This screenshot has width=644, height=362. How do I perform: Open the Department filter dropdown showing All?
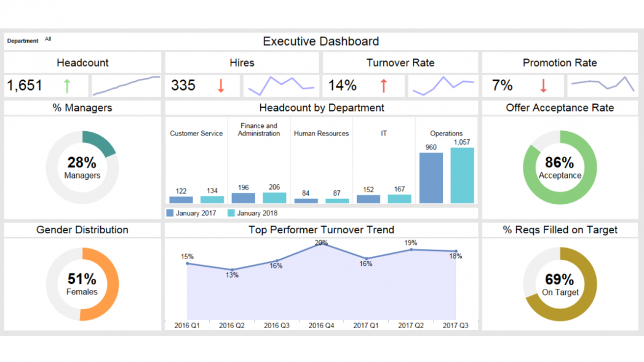[x=48, y=39]
